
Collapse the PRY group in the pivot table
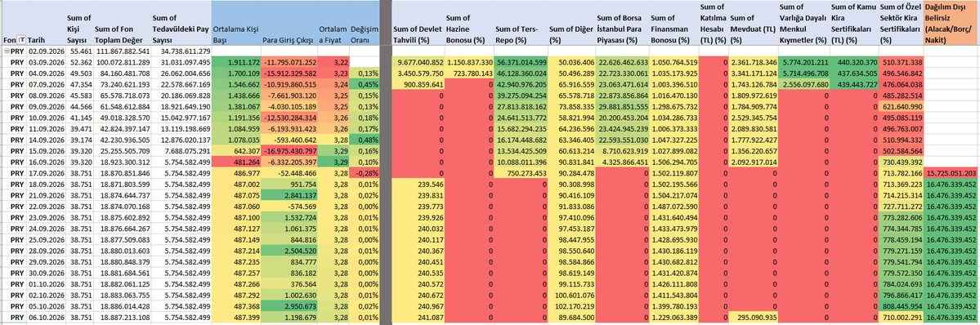(x=6, y=51)
